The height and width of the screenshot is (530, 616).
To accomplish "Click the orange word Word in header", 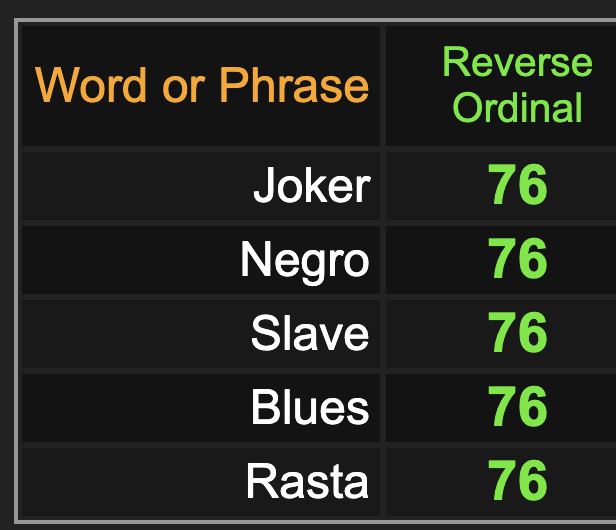I will click(91, 85).
